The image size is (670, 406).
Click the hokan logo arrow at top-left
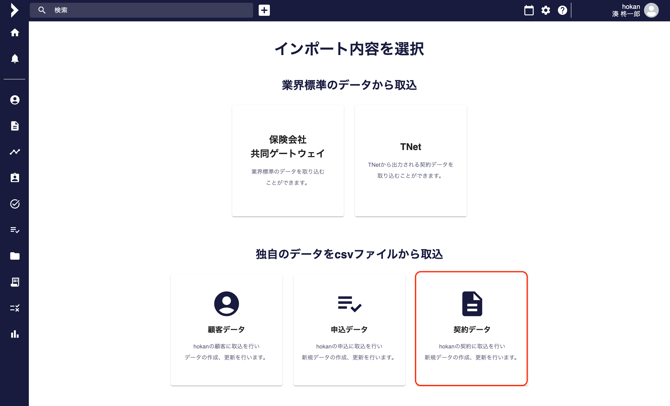tap(14, 10)
